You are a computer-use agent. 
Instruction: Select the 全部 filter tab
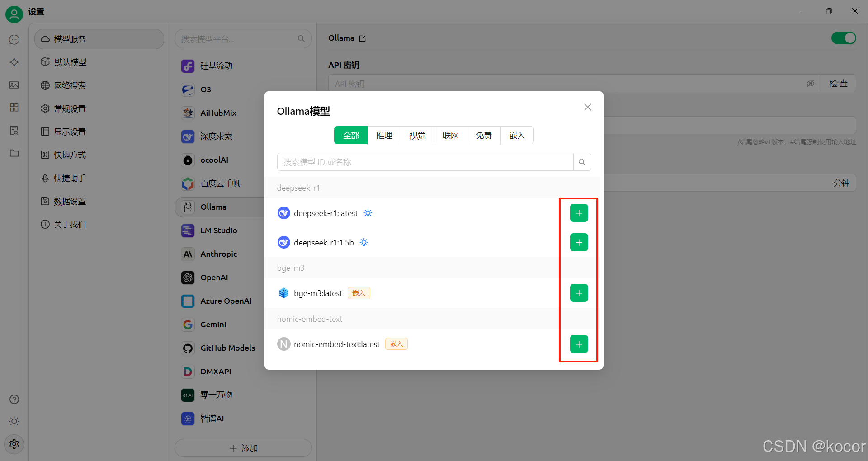tap(351, 135)
